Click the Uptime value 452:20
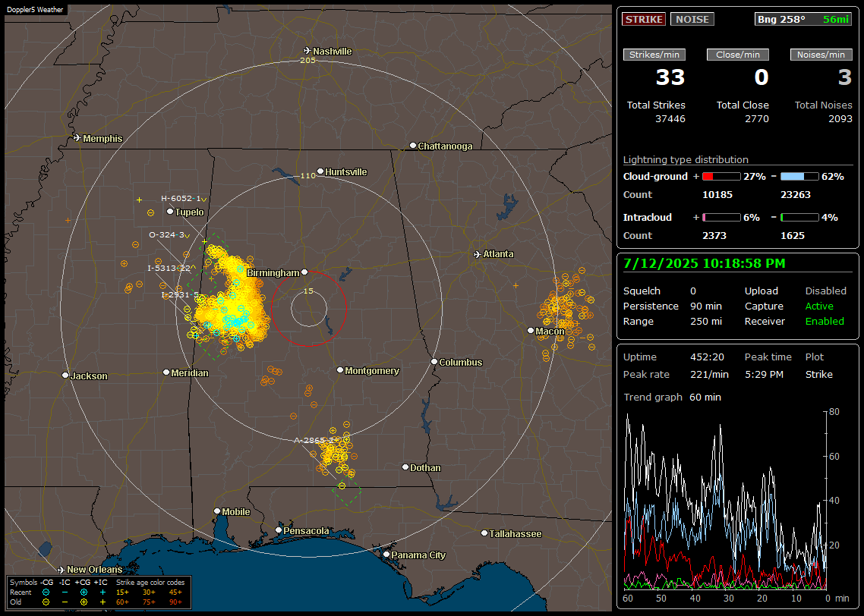 click(x=707, y=357)
